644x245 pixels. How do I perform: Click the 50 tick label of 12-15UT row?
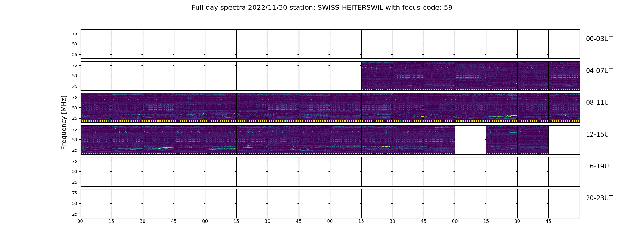pyautogui.click(x=75, y=140)
